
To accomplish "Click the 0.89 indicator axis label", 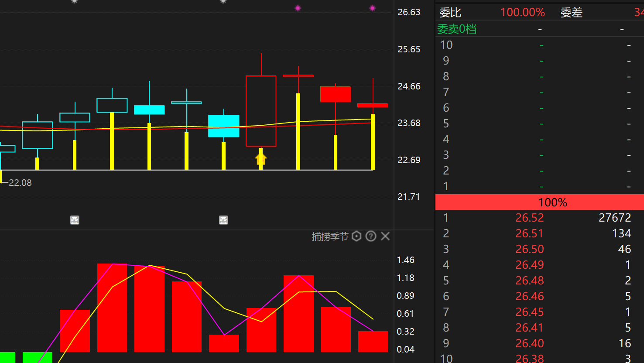I will pos(405,296).
